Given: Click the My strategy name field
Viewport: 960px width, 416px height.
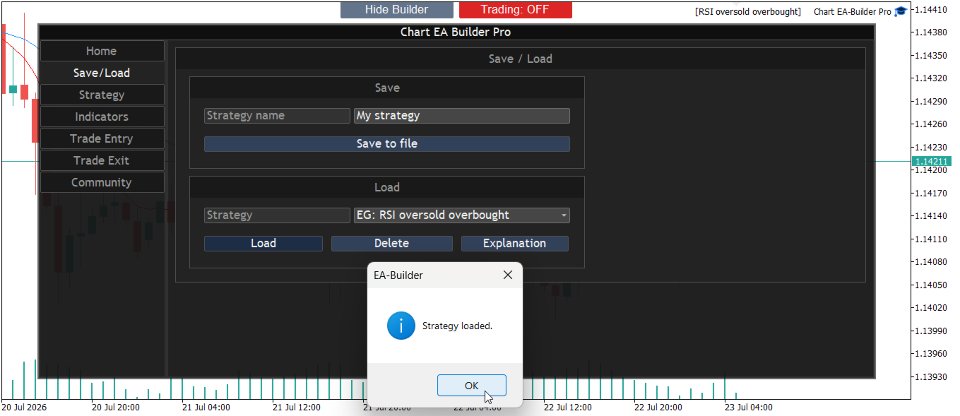Looking at the screenshot, I should tap(462, 116).
